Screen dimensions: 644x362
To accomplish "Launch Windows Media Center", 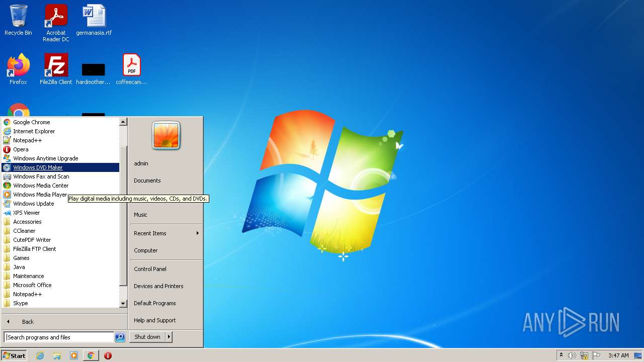I will tap(60, 186).
